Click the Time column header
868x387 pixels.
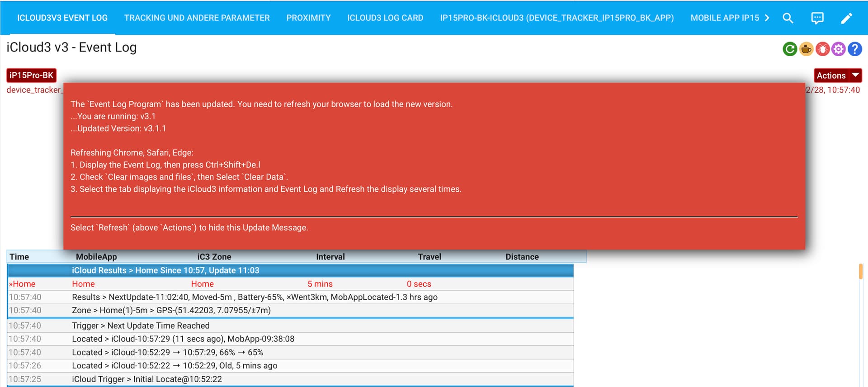[19, 257]
